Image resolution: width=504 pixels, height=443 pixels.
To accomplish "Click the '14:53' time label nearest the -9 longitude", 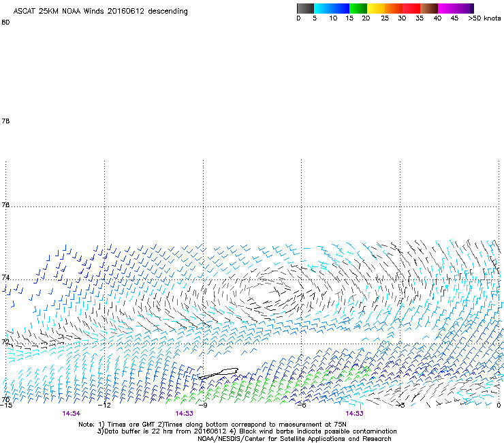I will [184, 414].
